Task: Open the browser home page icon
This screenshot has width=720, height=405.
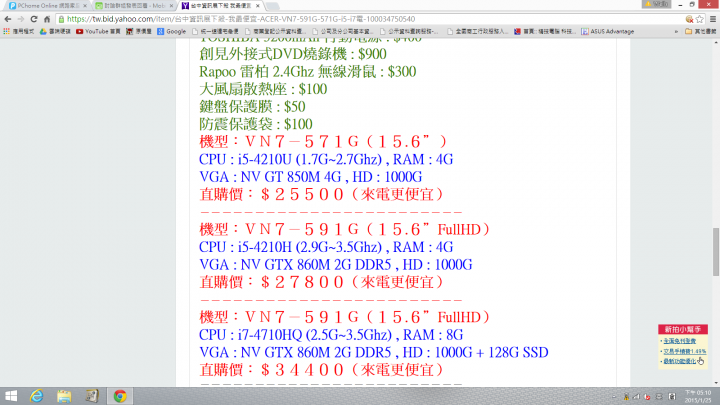Action: tap(47, 19)
